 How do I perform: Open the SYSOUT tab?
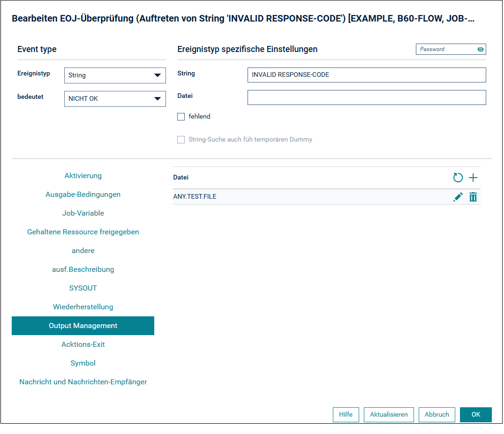[x=83, y=288]
